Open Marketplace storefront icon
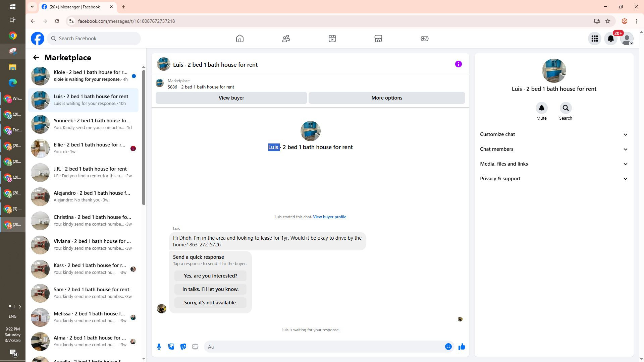The height and width of the screenshot is (362, 644). [378, 39]
